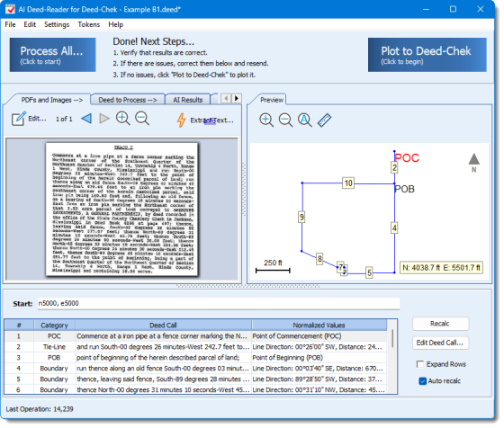Click the Start coordinates input field

pyautogui.click(x=219, y=303)
